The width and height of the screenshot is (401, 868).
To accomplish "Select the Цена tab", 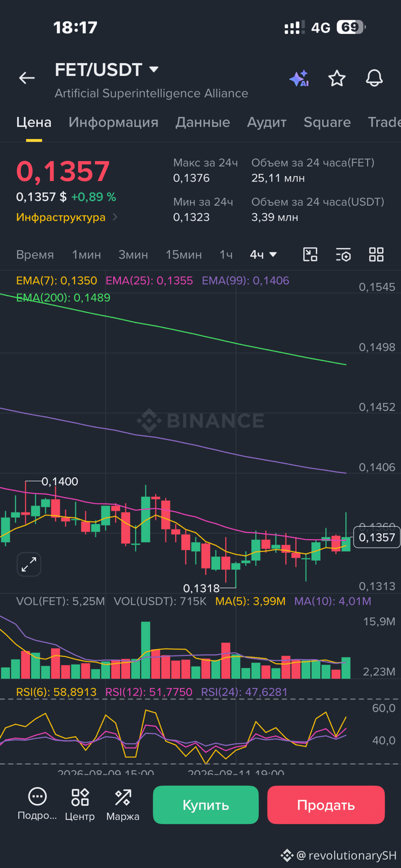I will [34, 122].
